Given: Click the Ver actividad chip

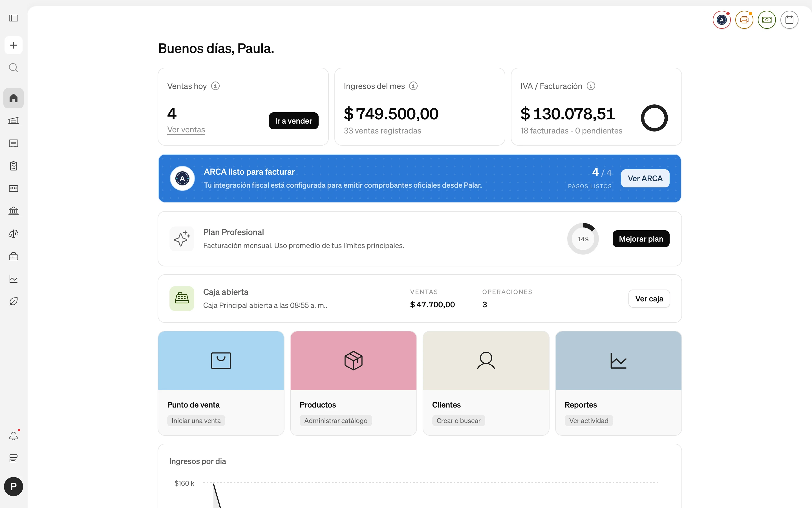Looking at the screenshot, I should [x=588, y=421].
